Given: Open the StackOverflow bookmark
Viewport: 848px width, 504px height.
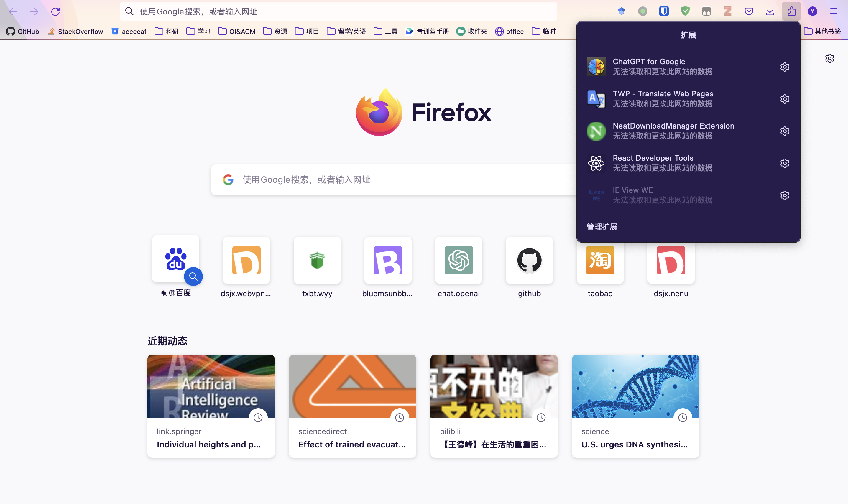Looking at the screenshot, I should [x=75, y=32].
